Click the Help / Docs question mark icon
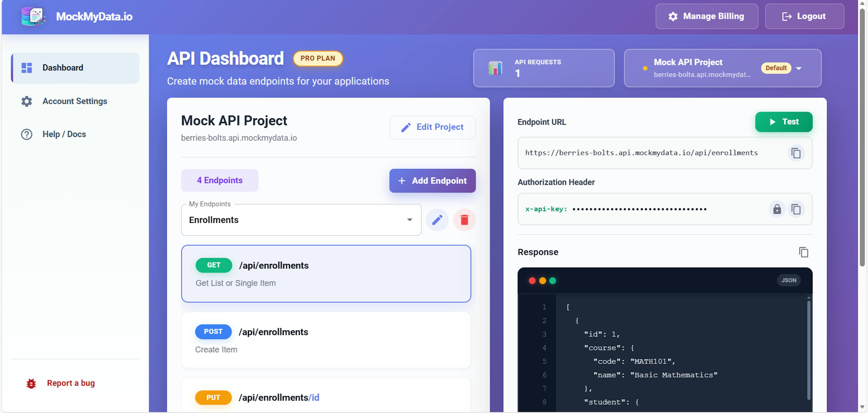This screenshot has height=413, width=868. 27,134
